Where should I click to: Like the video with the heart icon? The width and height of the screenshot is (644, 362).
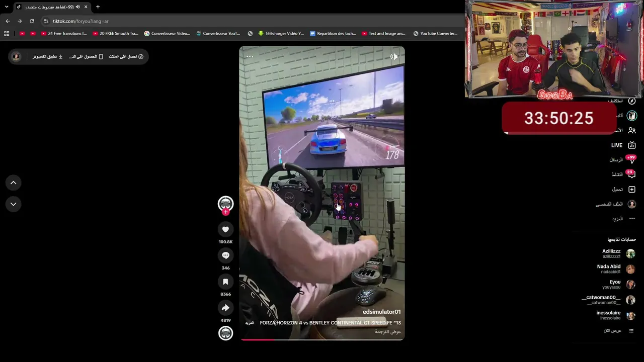coord(225,229)
